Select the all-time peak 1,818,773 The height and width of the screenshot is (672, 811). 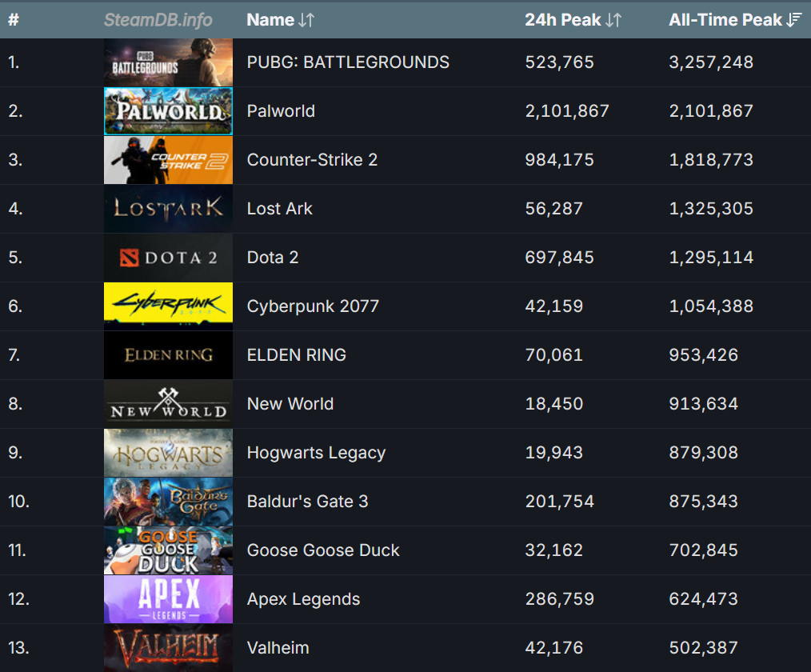711,160
